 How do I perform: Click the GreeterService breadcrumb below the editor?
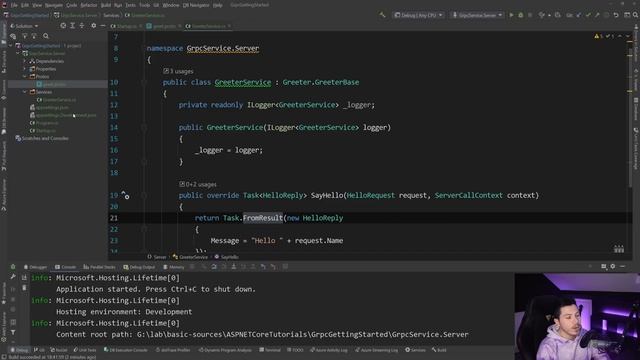click(x=191, y=257)
